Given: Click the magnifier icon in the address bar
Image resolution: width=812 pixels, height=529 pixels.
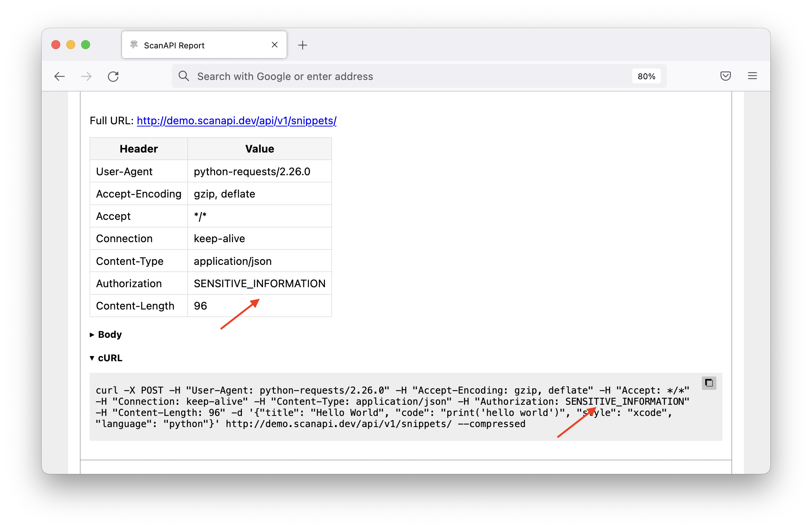Looking at the screenshot, I should [184, 76].
